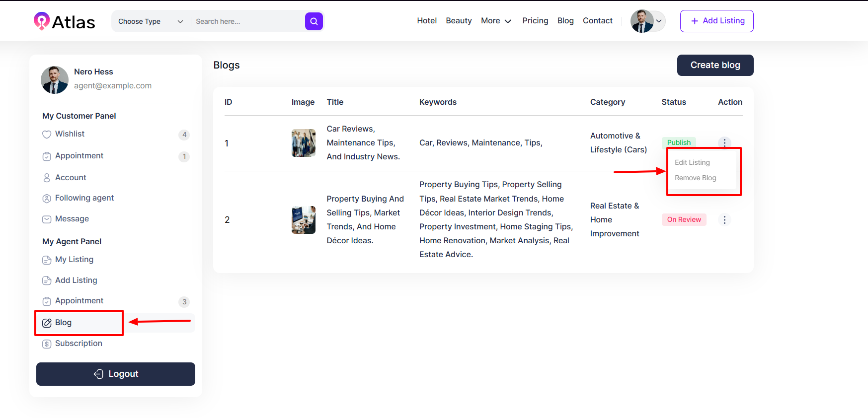The width and height of the screenshot is (868, 418).
Task: Click the Create blog button
Action: coord(715,65)
